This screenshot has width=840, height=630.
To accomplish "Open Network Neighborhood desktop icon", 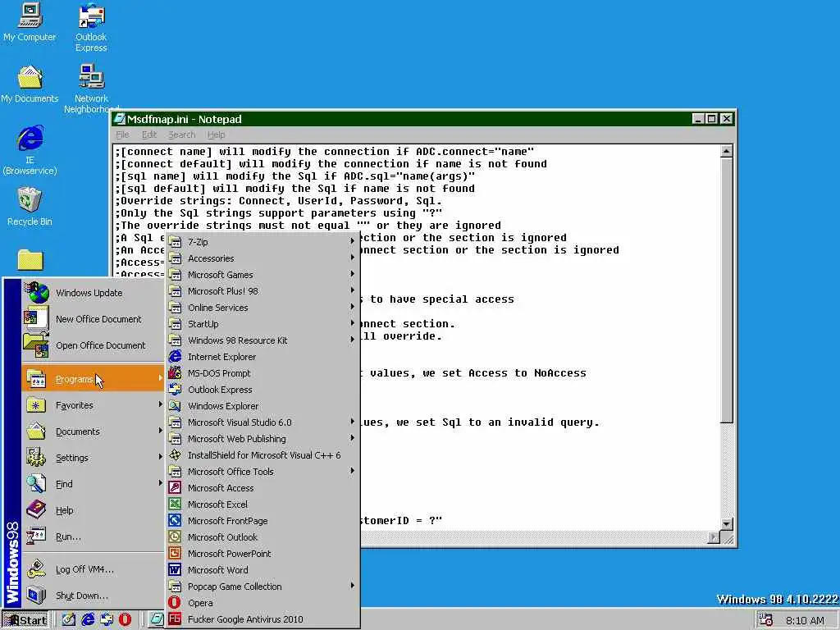I will [91, 89].
